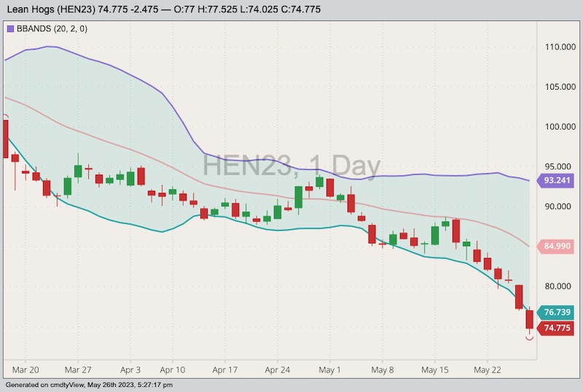Click the middle band 84.990 price tag

pos(557,246)
